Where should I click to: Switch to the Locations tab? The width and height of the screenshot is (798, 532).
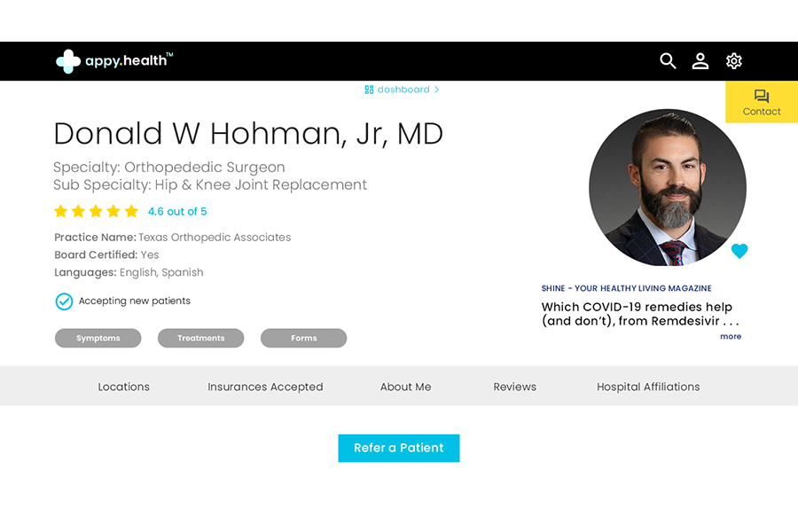coord(123,387)
